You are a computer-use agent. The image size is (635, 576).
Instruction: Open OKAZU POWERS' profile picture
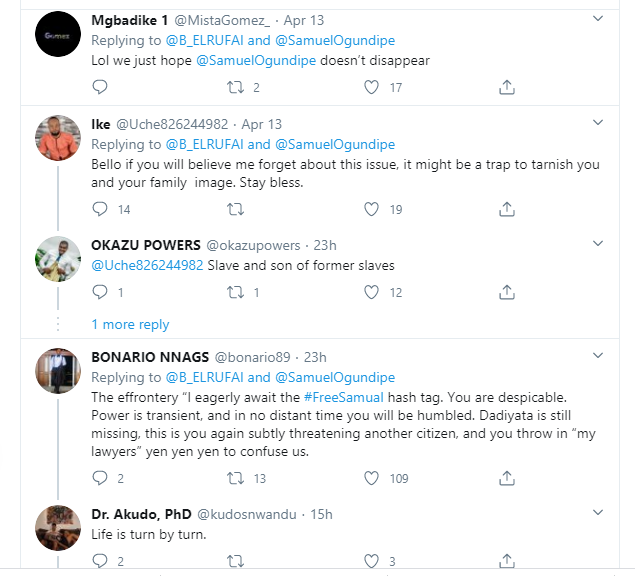pyautogui.click(x=58, y=257)
